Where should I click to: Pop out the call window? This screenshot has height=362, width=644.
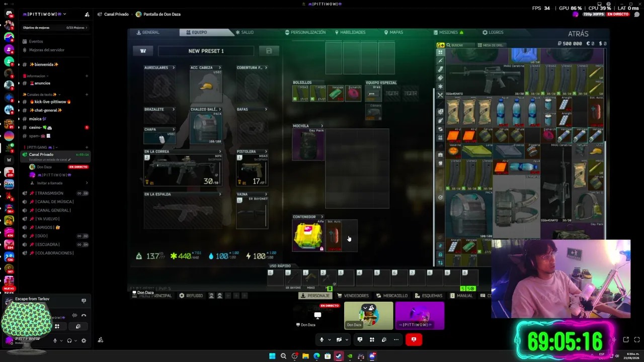point(626,340)
